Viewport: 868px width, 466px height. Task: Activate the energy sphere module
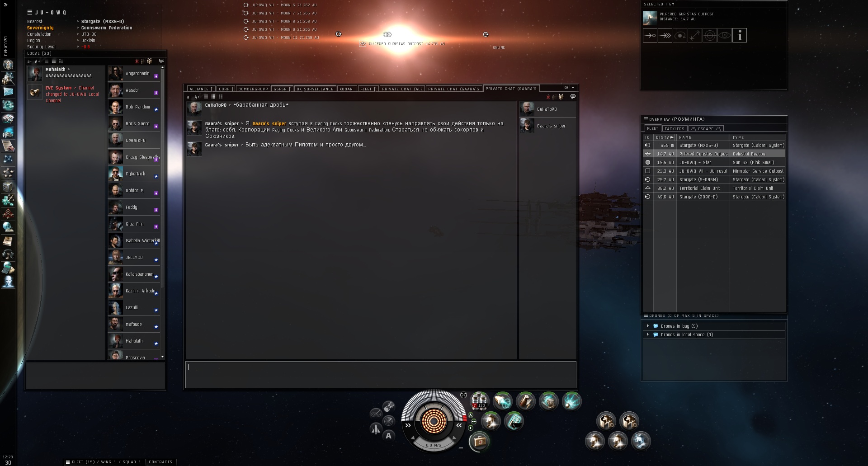point(571,401)
